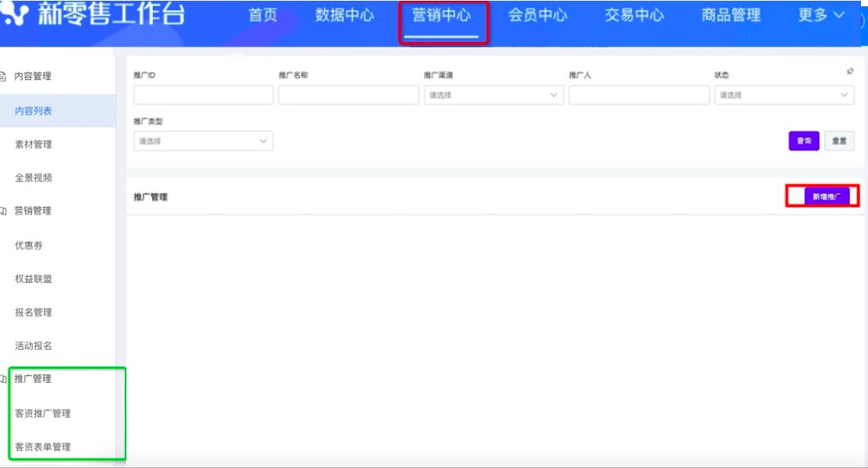Open the 推广渠道 dropdown
Screen dimensions: 868x468
[494, 95]
